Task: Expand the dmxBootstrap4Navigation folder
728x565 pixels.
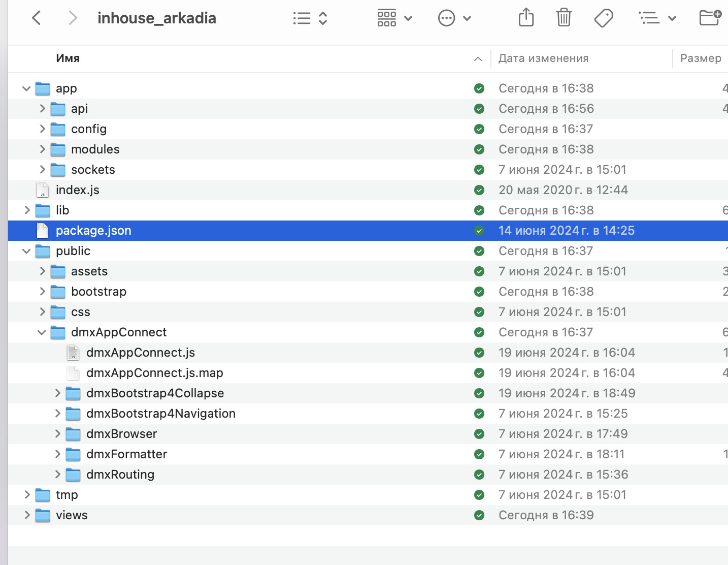Action: pyautogui.click(x=57, y=414)
